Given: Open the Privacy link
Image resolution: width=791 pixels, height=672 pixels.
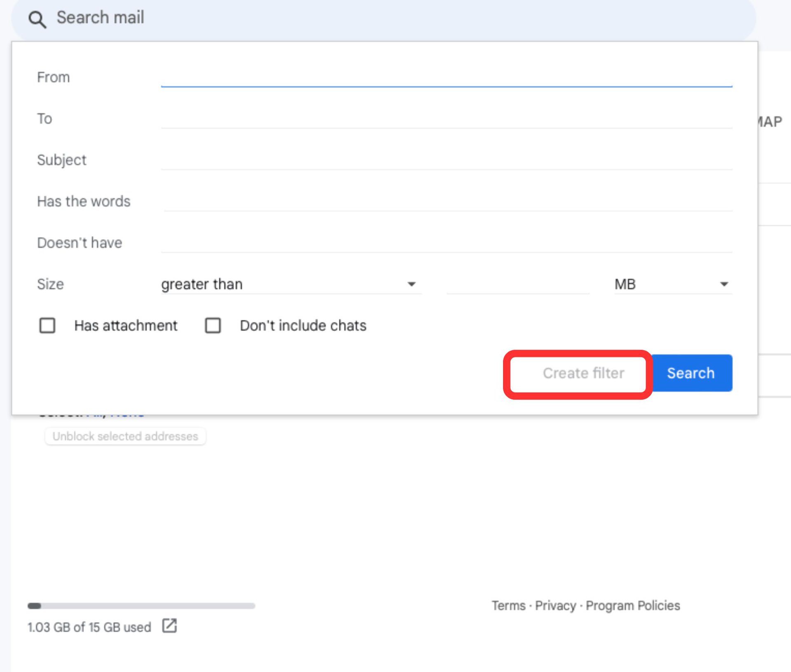Looking at the screenshot, I should 555,605.
